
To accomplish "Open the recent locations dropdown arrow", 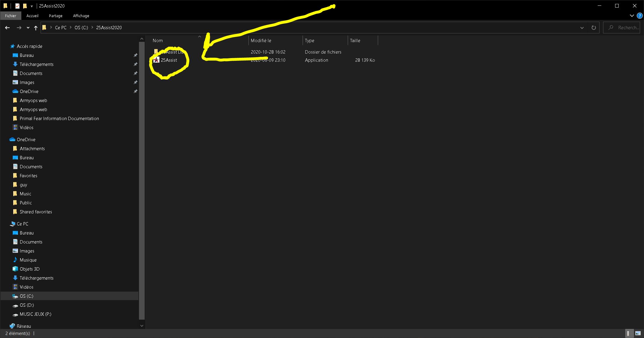I will 28,28.
